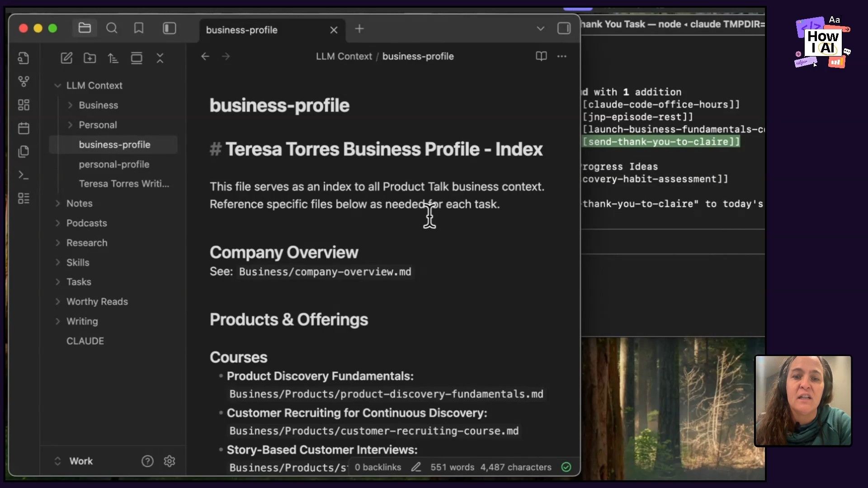Click the 4,487 characters status entry
The image size is (868, 488).
(x=516, y=467)
